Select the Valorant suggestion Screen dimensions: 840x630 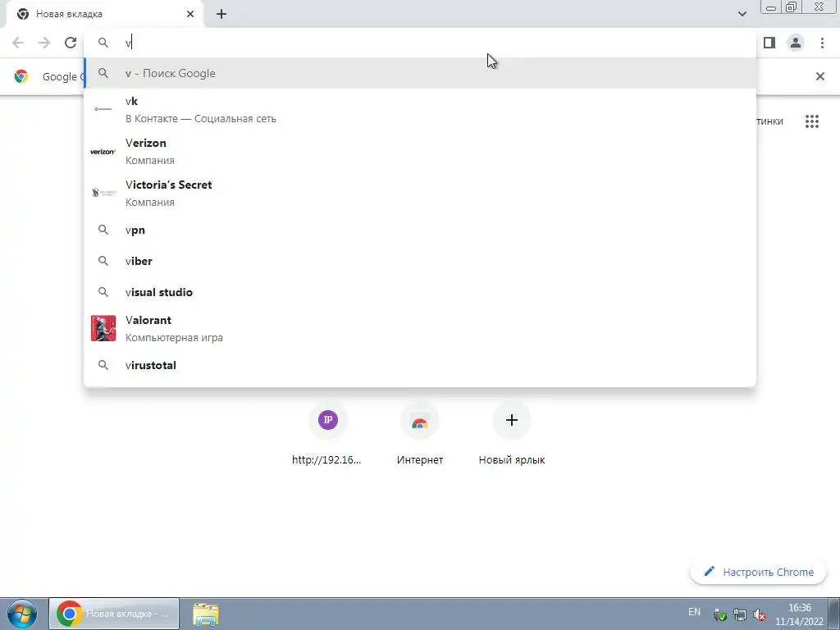pos(420,328)
